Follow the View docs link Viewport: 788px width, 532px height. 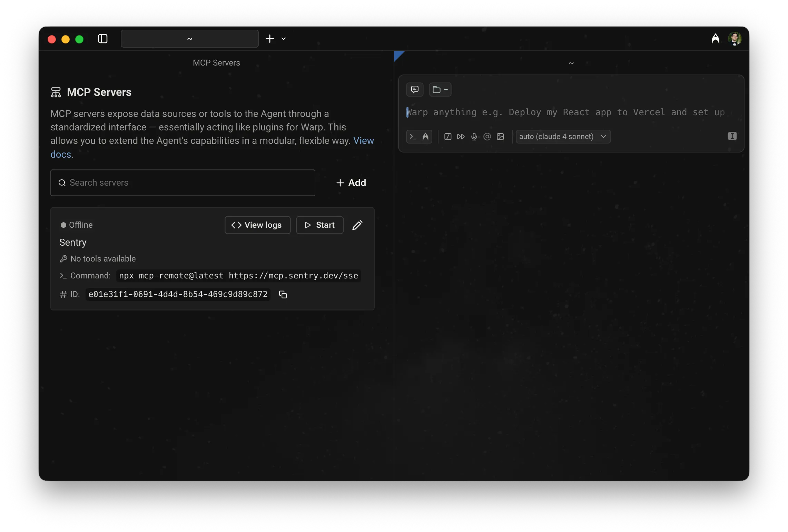363,141
